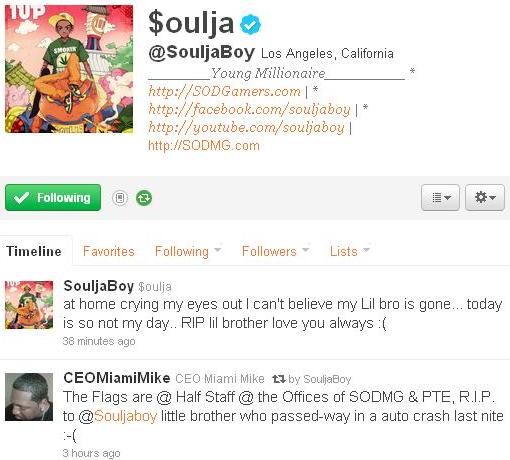Visit the facebook.com/souljaboy link

click(x=249, y=109)
